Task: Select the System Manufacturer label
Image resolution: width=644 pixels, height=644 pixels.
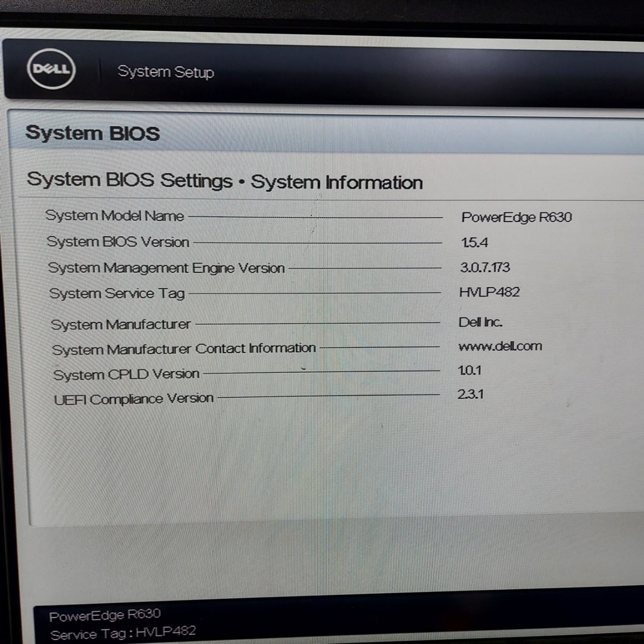Action: pos(121,324)
